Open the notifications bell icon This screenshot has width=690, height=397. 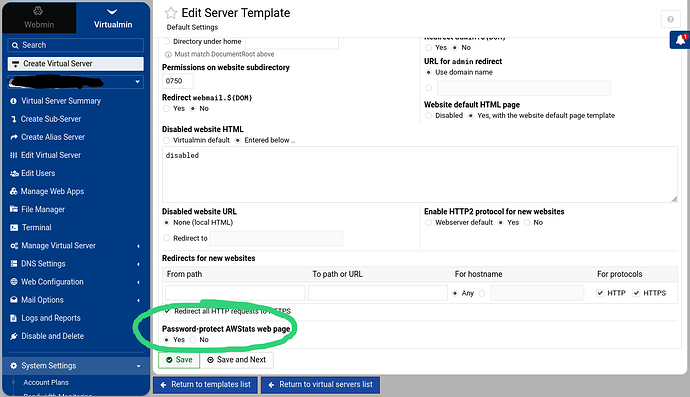[x=680, y=40]
